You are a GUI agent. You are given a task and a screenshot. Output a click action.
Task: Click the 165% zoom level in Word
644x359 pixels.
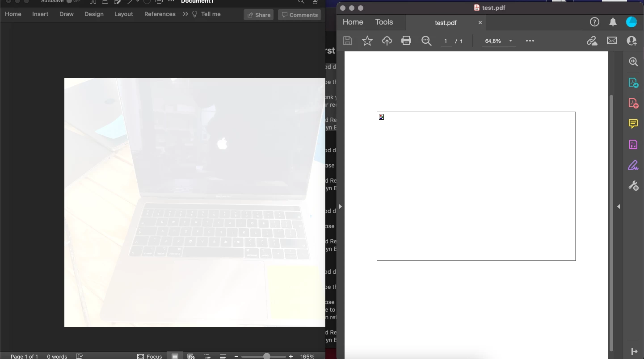click(307, 356)
